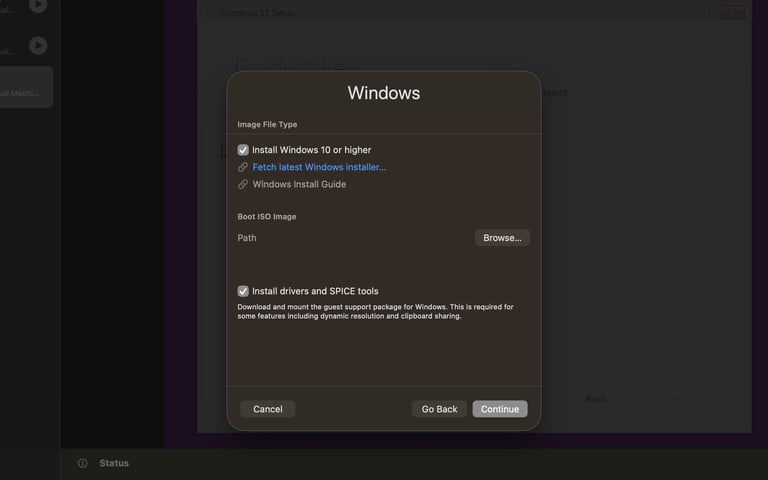Select the highlighted Virtual Machine sidebar entry

point(26,87)
